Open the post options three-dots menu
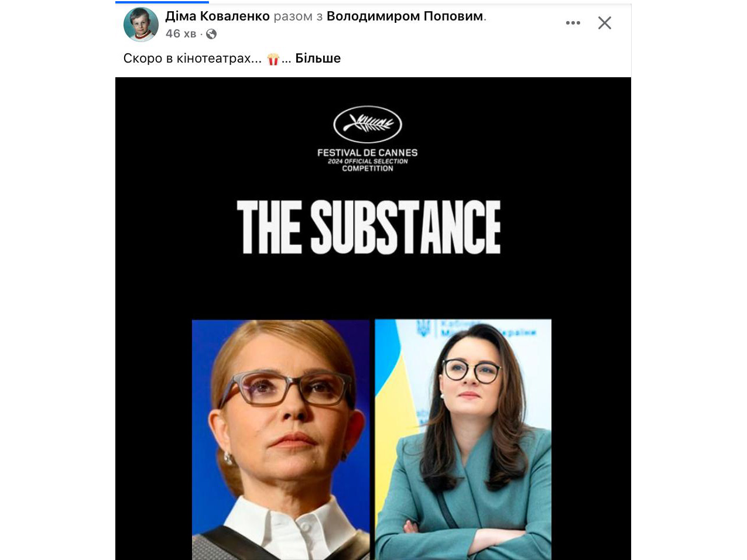747x560 pixels. pyautogui.click(x=573, y=23)
